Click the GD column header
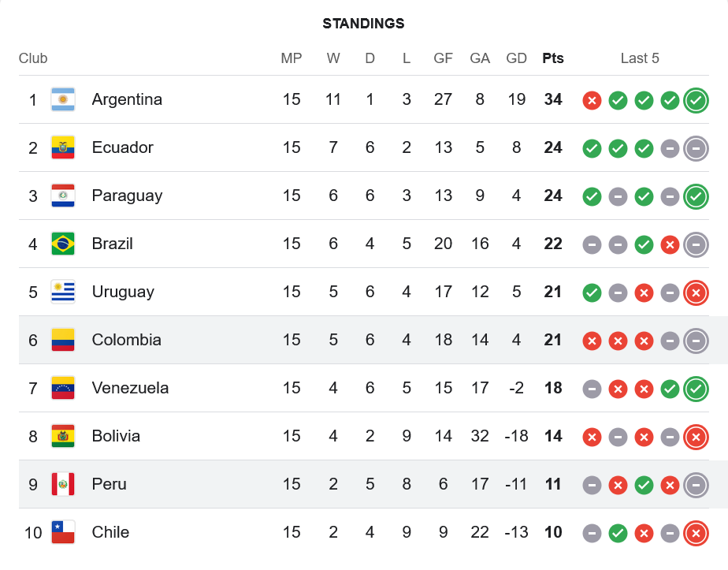 [517, 58]
